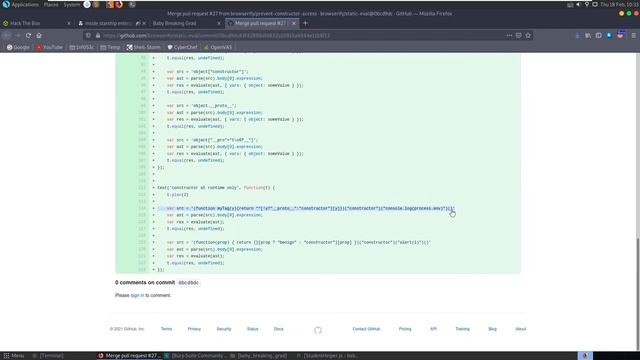Click the sign in link to comment
640x360 pixels.
(137, 295)
